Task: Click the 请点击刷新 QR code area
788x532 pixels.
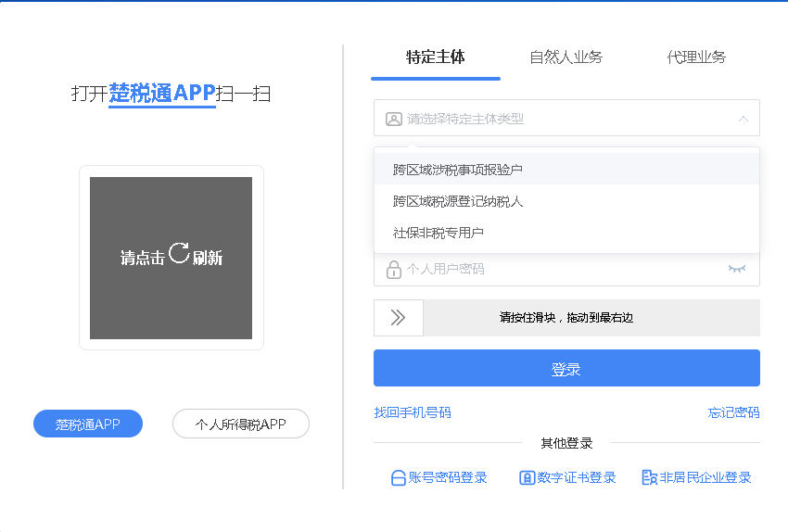Action: (x=171, y=258)
